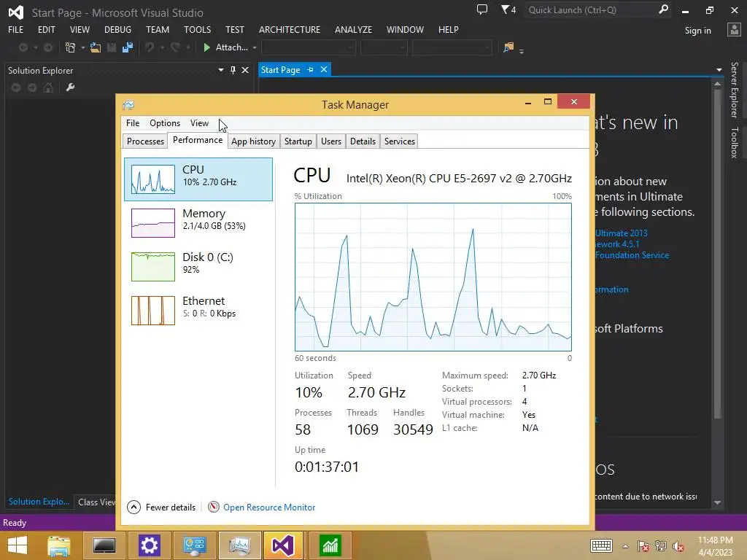
Task: Open the DEBUG menu in Visual Studio
Action: click(117, 29)
